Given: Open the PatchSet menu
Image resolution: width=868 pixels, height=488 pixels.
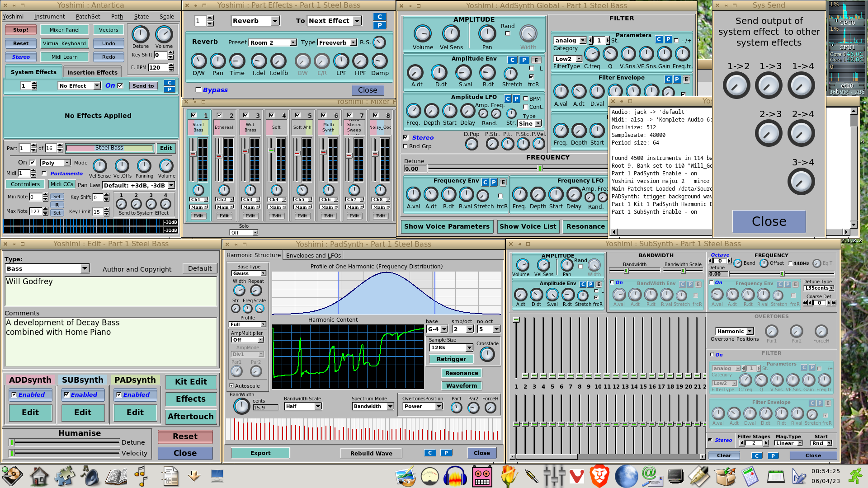Looking at the screenshot, I should coord(88,17).
